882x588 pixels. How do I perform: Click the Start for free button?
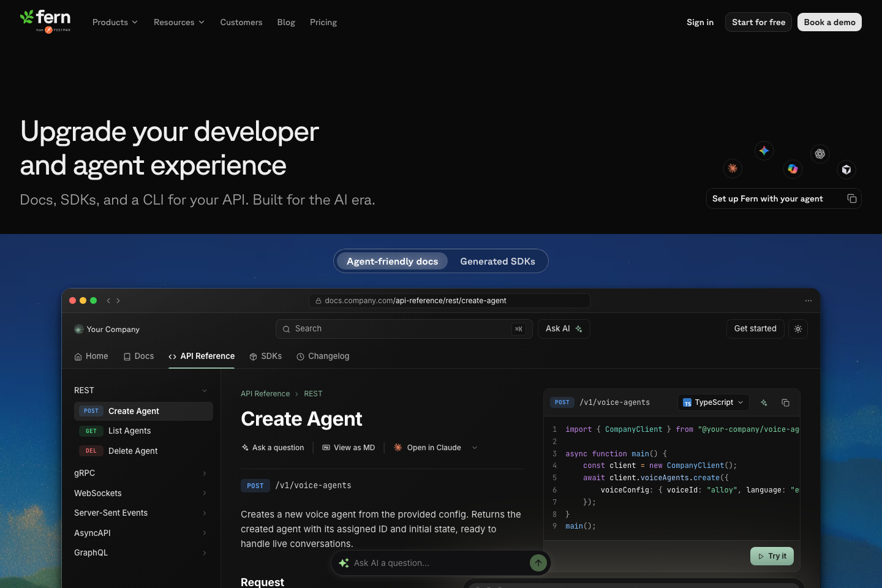758,22
